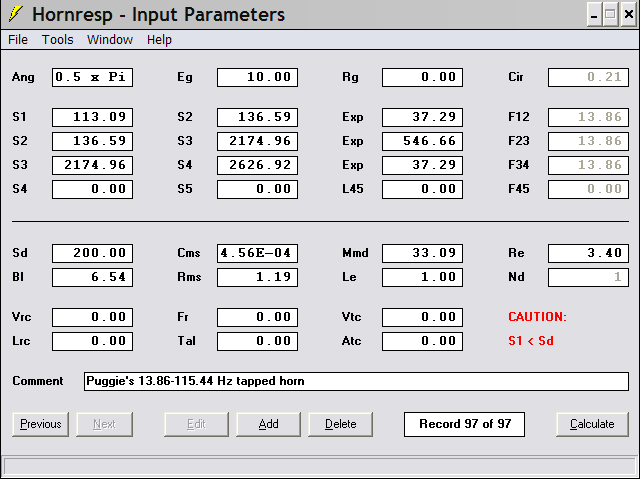
Task: Click the Add record button
Action: 268,424
